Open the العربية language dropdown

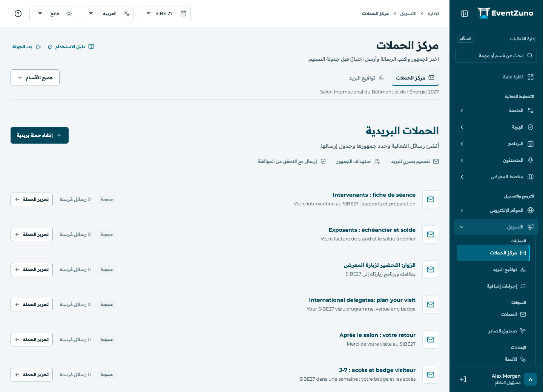tap(107, 14)
